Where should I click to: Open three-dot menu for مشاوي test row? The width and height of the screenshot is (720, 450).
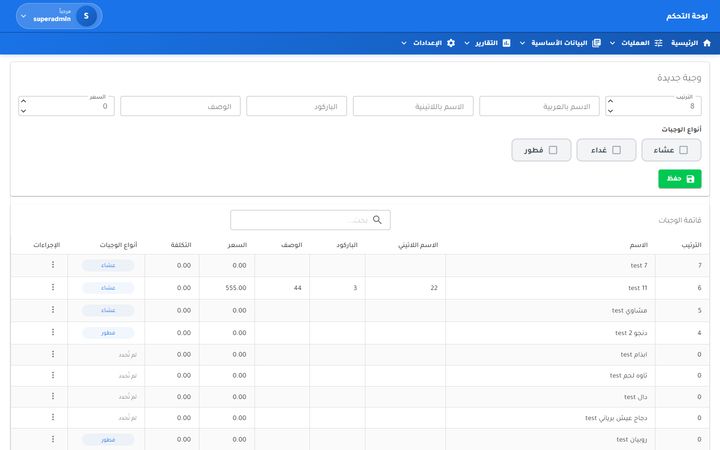(x=53, y=310)
